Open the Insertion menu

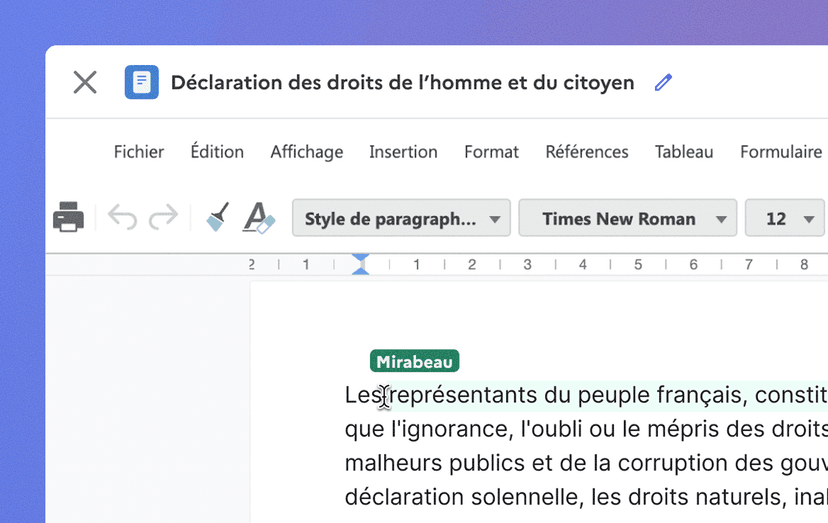pos(403,152)
